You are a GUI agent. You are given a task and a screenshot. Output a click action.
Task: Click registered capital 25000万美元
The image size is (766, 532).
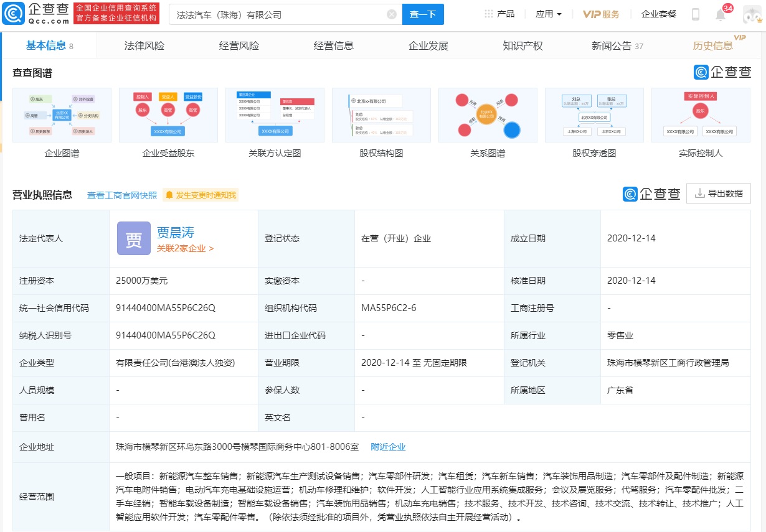(x=142, y=281)
